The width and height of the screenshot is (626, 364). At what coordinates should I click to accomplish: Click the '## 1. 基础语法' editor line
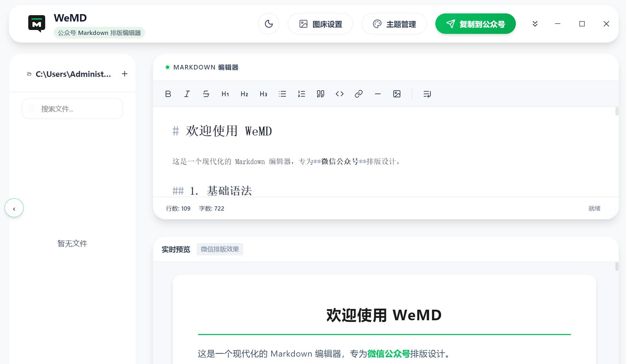pos(212,191)
